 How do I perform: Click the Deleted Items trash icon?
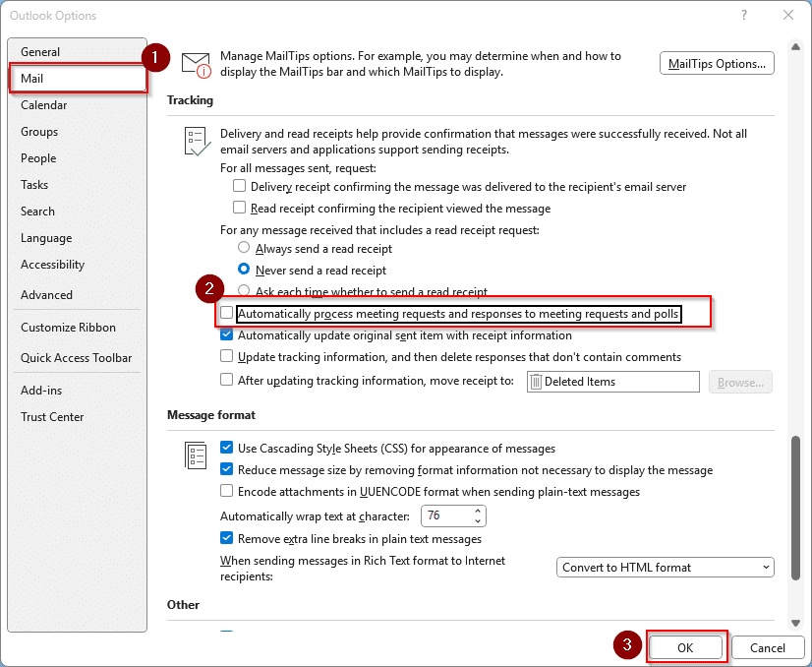click(x=536, y=382)
